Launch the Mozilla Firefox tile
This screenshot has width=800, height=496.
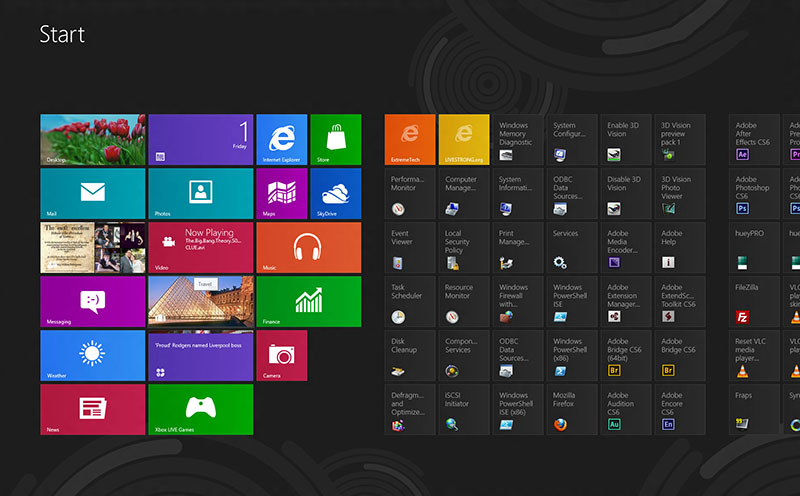coord(572,410)
